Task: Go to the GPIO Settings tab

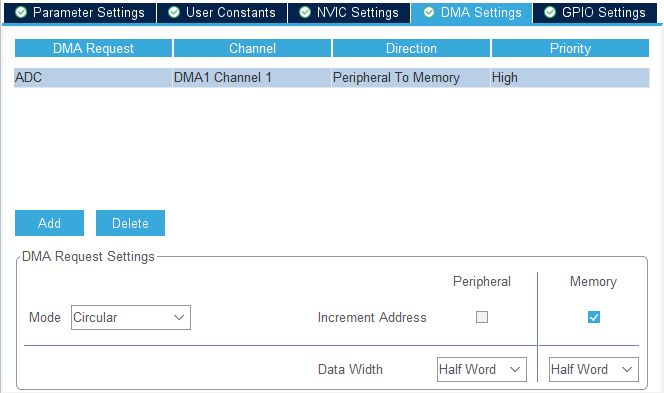Action: [x=595, y=13]
